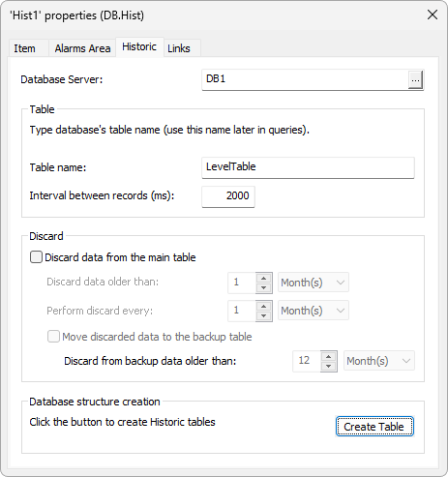Click the 'Discard from backup data older than:' label

150,361
